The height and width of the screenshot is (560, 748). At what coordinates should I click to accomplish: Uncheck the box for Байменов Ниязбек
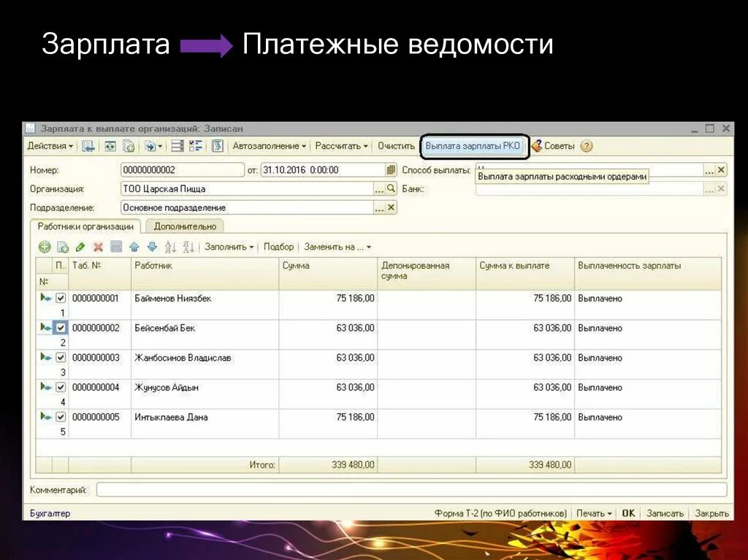click(61, 298)
